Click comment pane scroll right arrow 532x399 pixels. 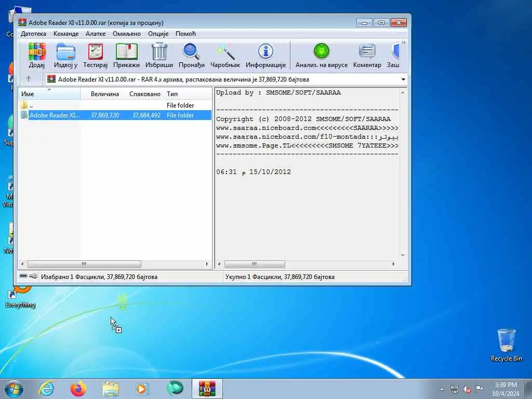coord(394,264)
